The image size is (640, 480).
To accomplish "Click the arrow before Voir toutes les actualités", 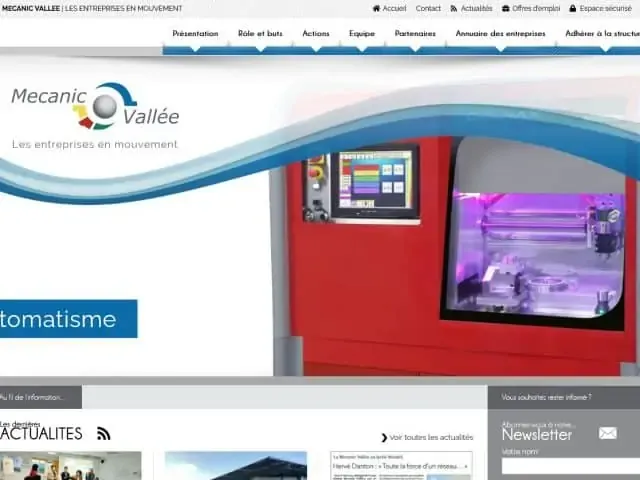I will (384, 437).
